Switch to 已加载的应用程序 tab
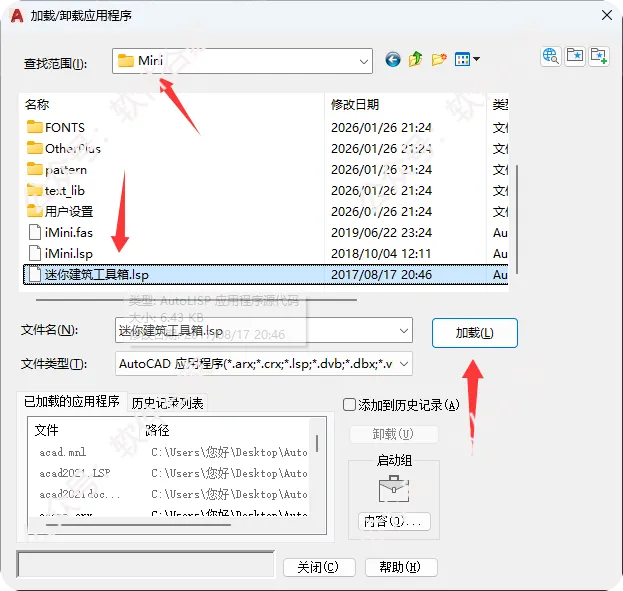This screenshot has height=591, width=623. click(72, 401)
